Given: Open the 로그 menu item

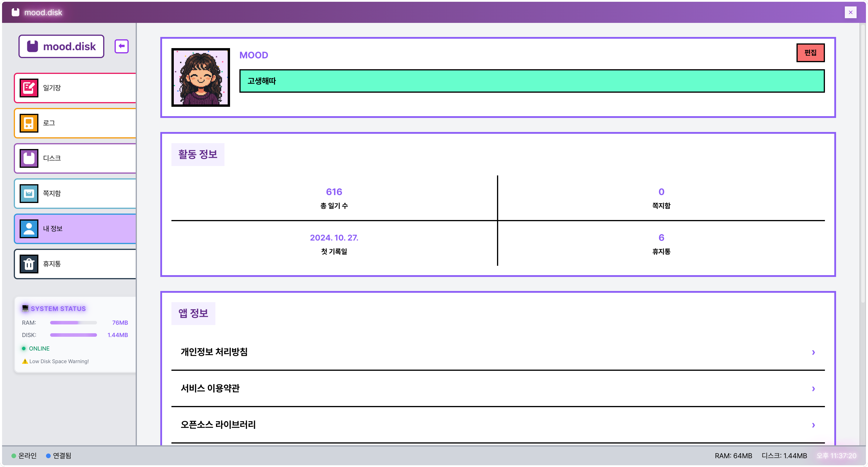Looking at the screenshot, I should pyautogui.click(x=75, y=123).
